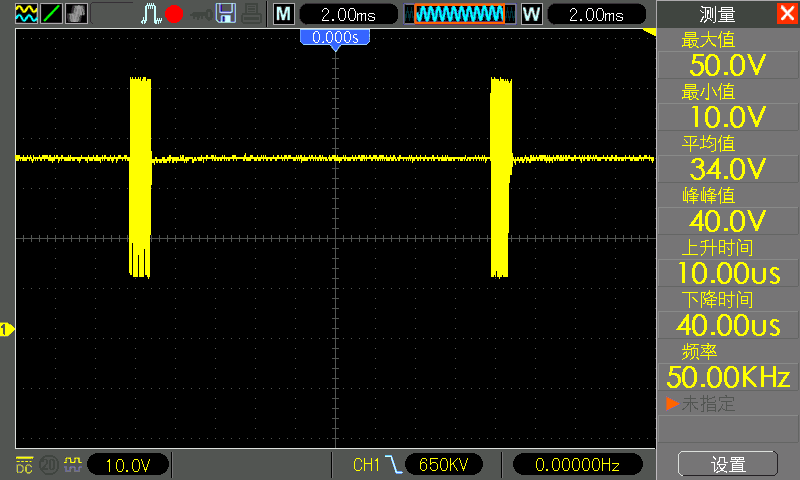Click the 650KV trigger level value
Viewport: 800px width, 480px height.
[x=444, y=465]
